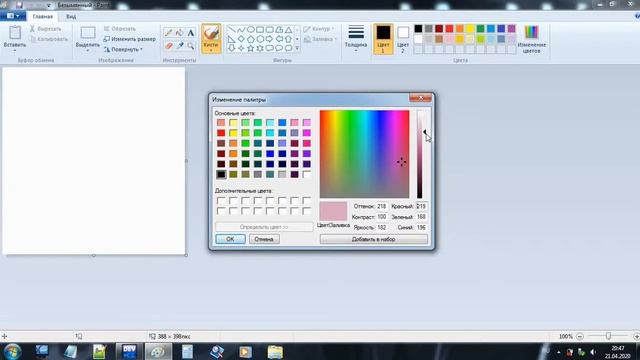The width and height of the screenshot is (640, 360).
Task: Select the Color picker eyedropper tool
Action: click(180, 46)
